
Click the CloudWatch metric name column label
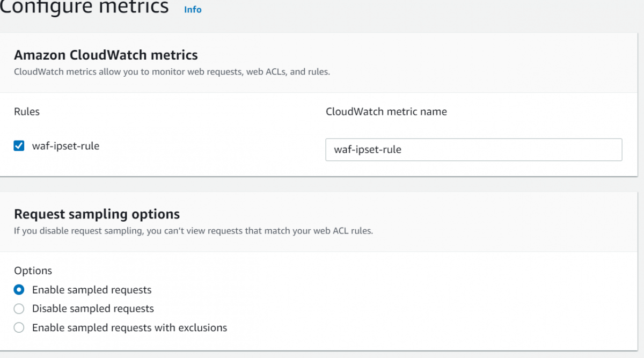[x=386, y=112]
